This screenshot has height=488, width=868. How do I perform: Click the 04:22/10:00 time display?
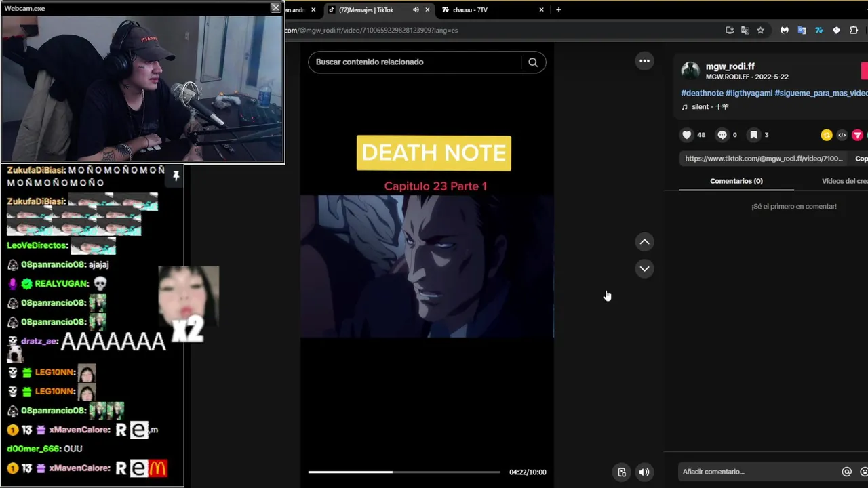(528, 472)
